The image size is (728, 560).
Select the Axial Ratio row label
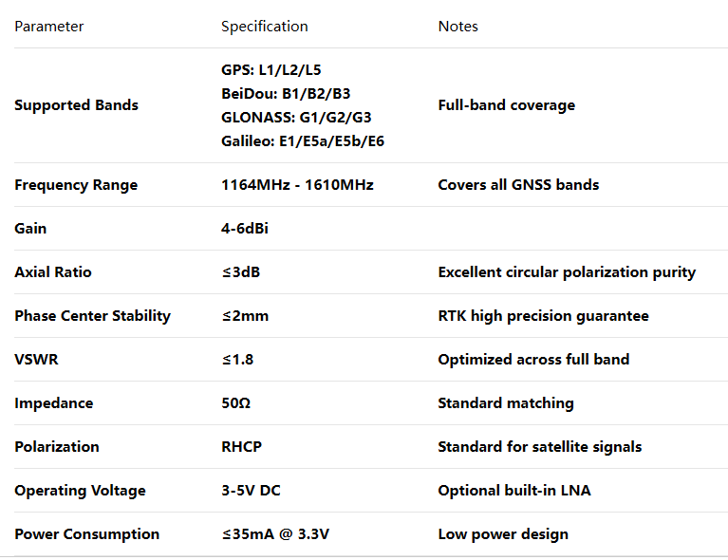pyautogui.click(x=53, y=272)
